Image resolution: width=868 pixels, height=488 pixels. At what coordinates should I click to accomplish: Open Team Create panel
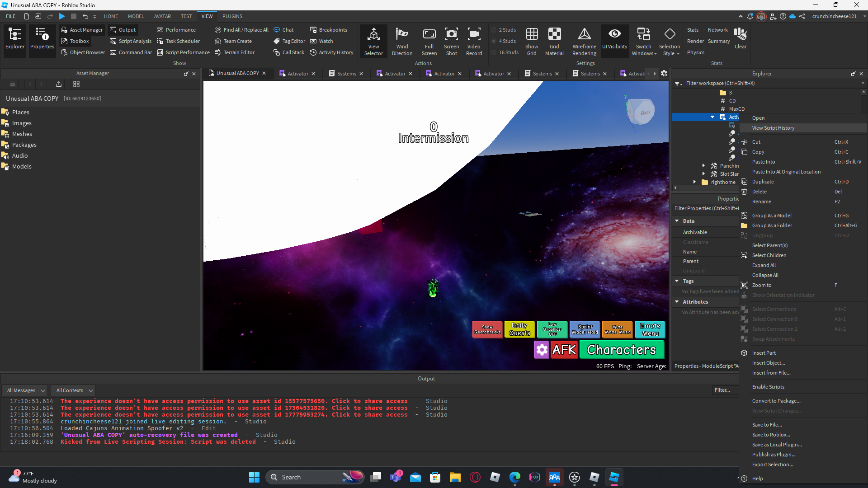coord(233,41)
